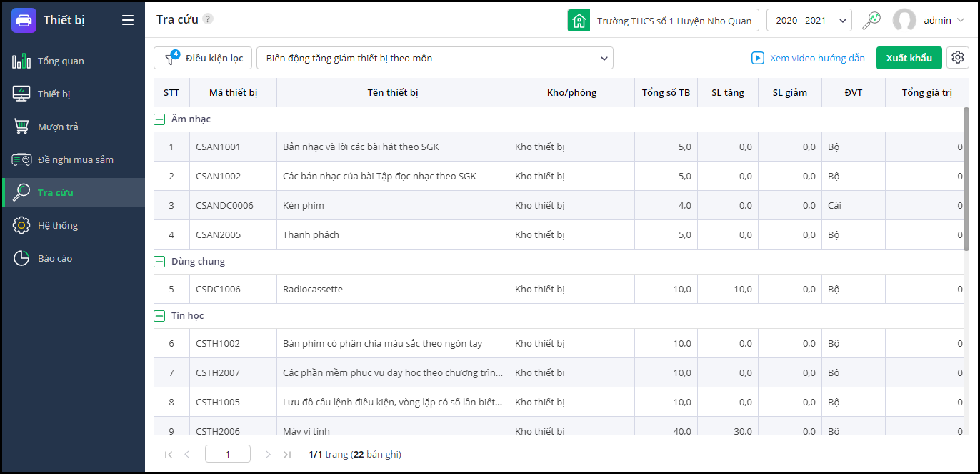Open the help question mark icon
This screenshot has height=474, width=980.
[x=208, y=19]
